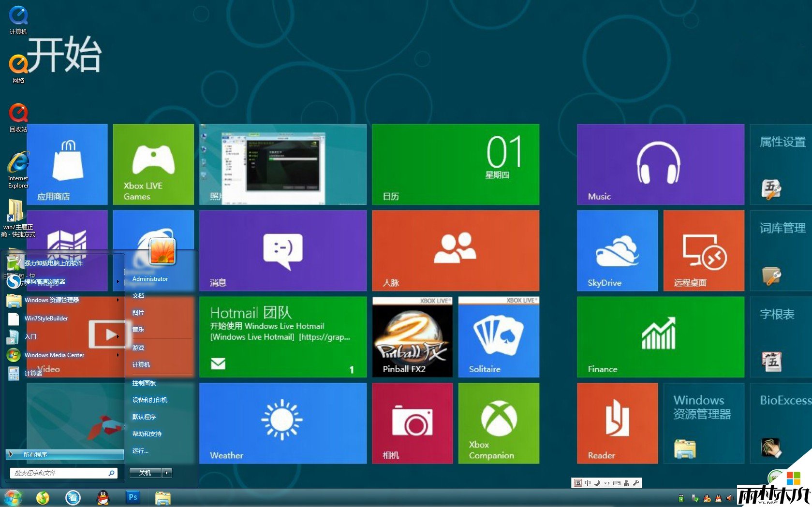Open the Music headphones tile

660,164
